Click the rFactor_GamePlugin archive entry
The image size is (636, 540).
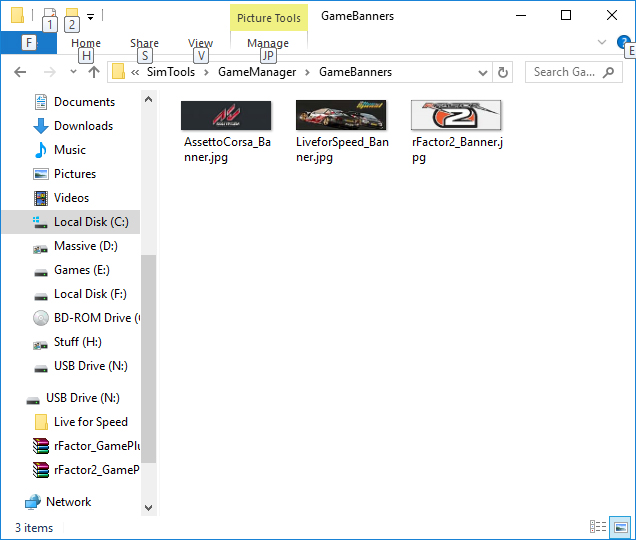pos(97,445)
